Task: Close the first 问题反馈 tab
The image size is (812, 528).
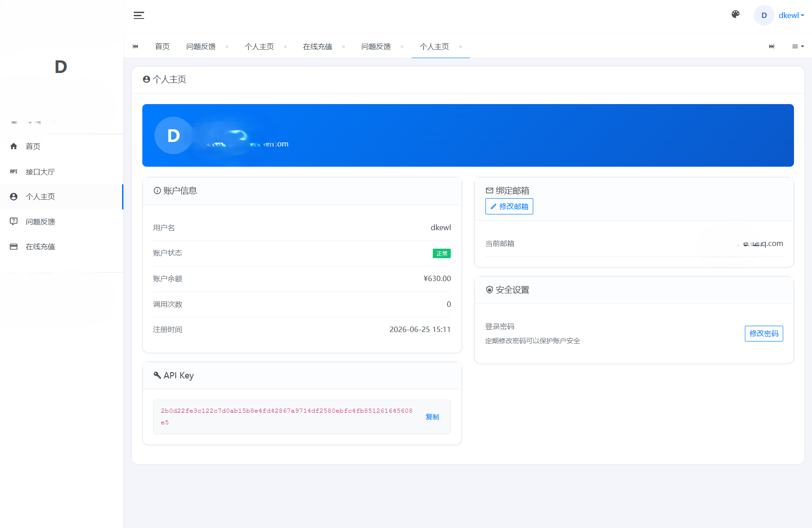Action: tap(227, 46)
